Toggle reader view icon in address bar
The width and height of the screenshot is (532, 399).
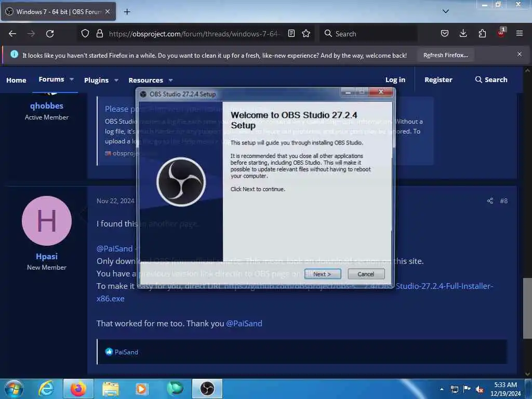click(x=291, y=33)
